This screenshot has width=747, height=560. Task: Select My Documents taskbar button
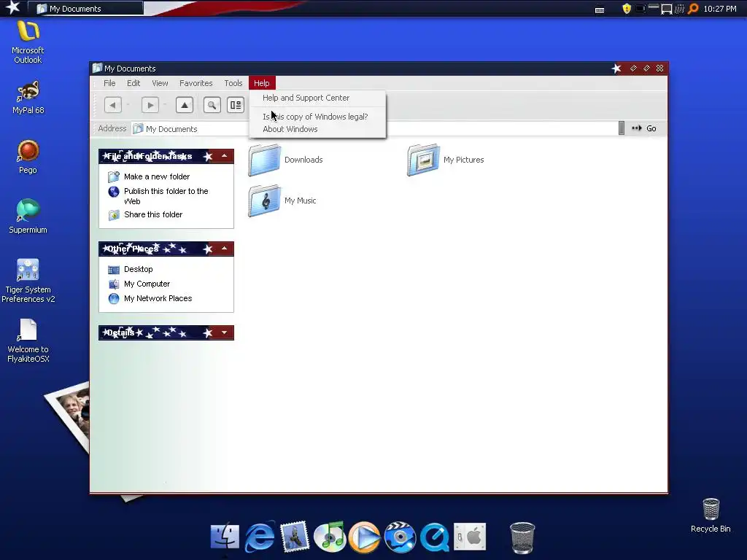point(85,9)
